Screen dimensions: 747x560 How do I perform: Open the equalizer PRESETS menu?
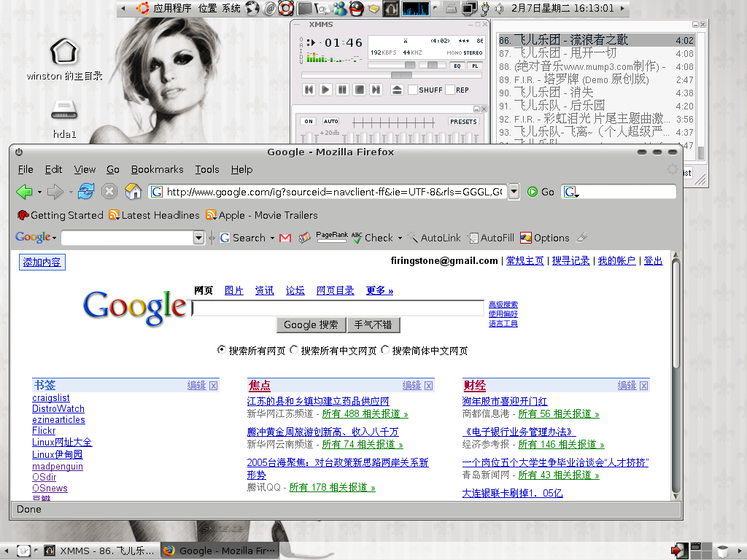pos(463,122)
